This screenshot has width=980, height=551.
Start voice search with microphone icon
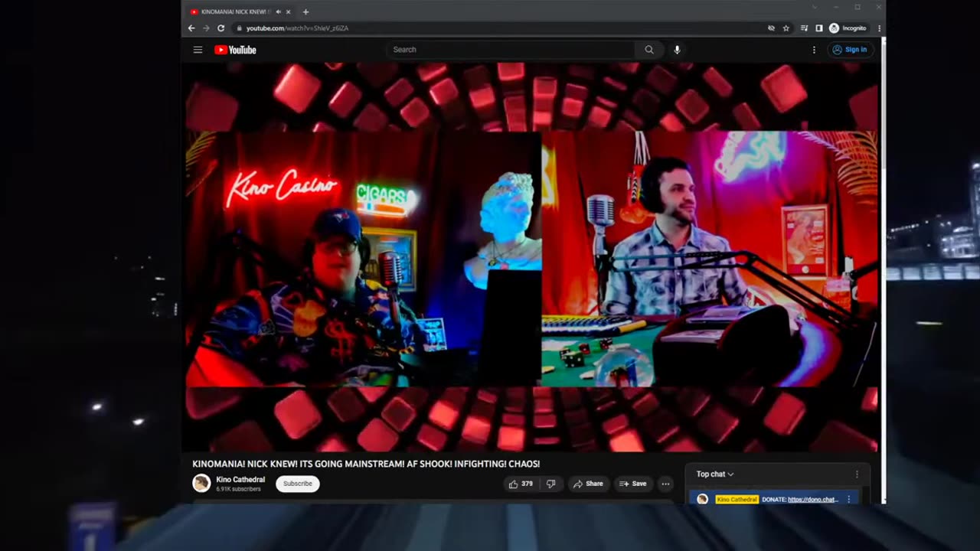(677, 50)
